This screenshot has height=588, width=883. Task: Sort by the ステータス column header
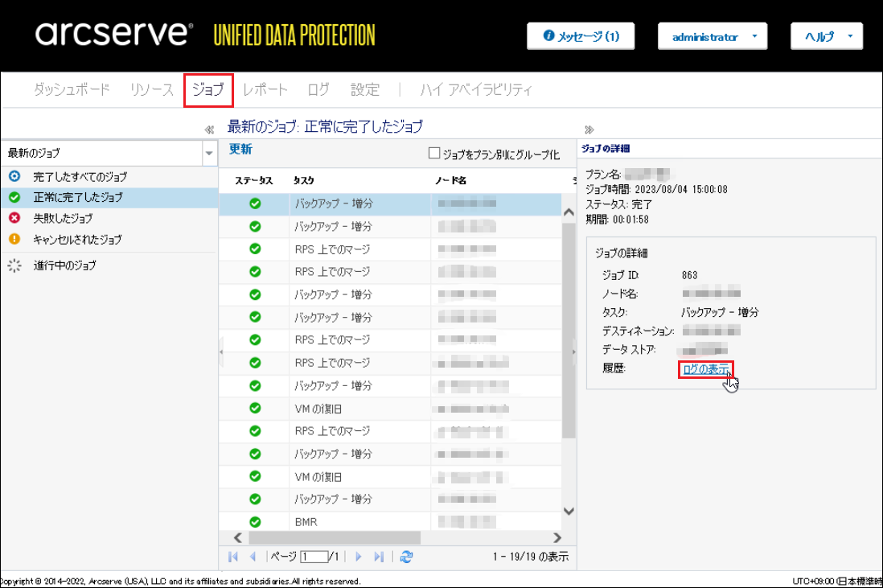tap(253, 181)
